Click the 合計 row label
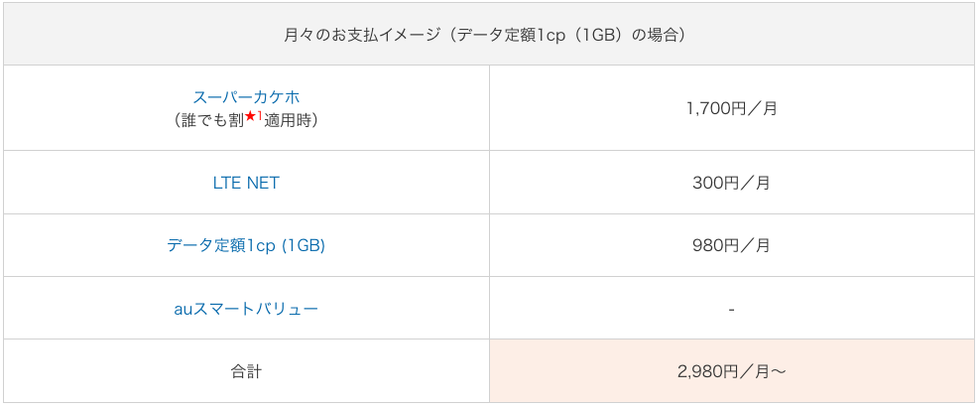 tap(246, 371)
